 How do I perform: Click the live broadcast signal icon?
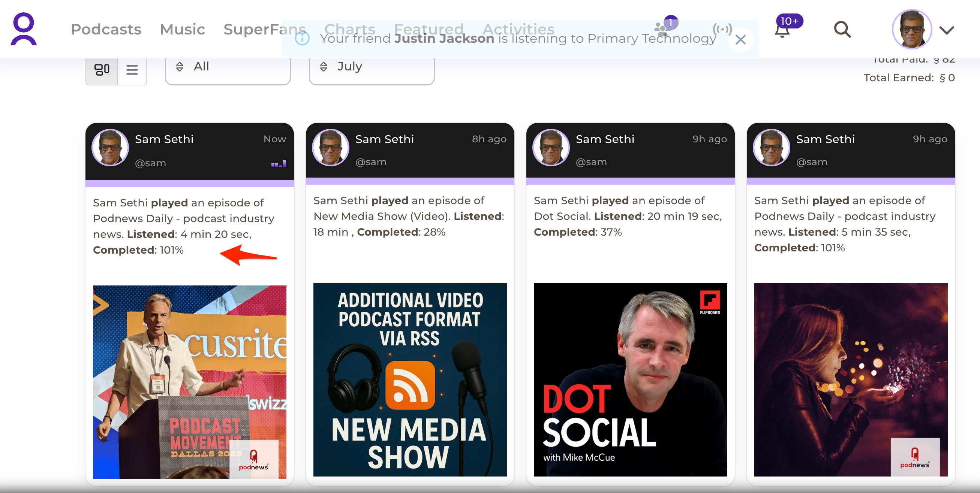[722, 29]
